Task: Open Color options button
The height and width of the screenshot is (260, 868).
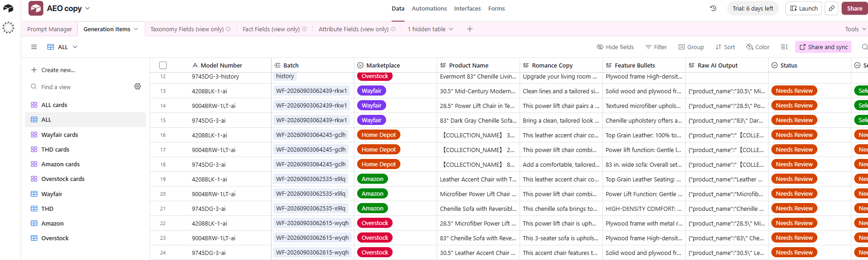Action: tap(758, 47)
